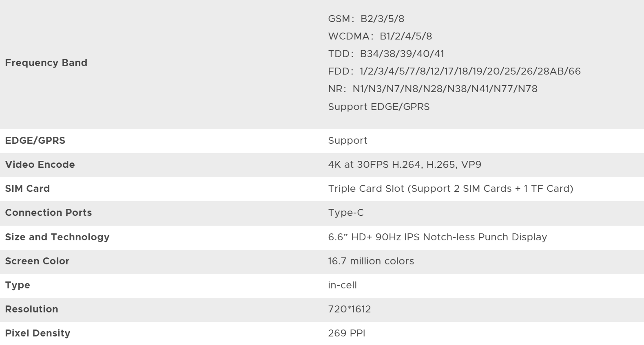Click the EDGE/GPRS row label
The width and height of the screenshot is (644, 345).
pos(35,141)
